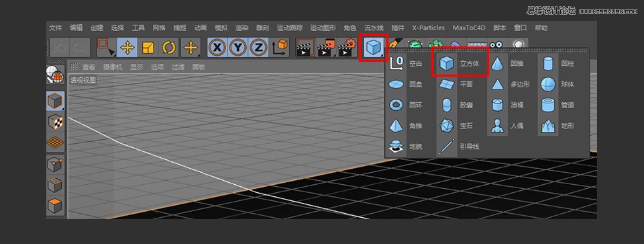This screenshot has height=244, width=644.
Task: Create a 圆盘 disc primitive
Action: coord(405,84)
